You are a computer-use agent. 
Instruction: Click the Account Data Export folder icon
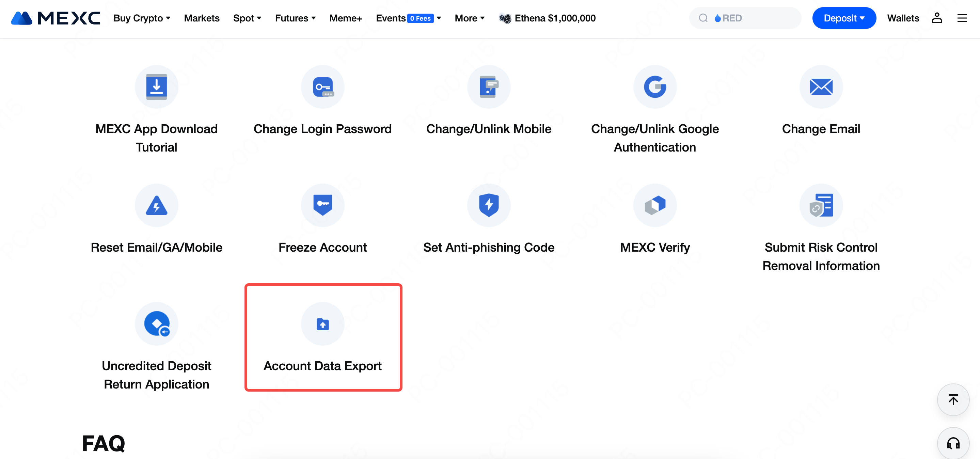322,323
